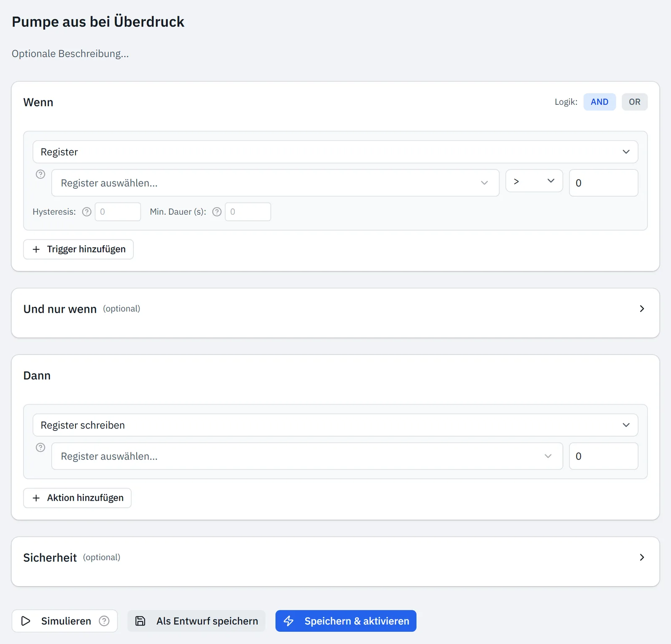
Task: Click Trigger hinzufügen button
Action: [78, 249]
